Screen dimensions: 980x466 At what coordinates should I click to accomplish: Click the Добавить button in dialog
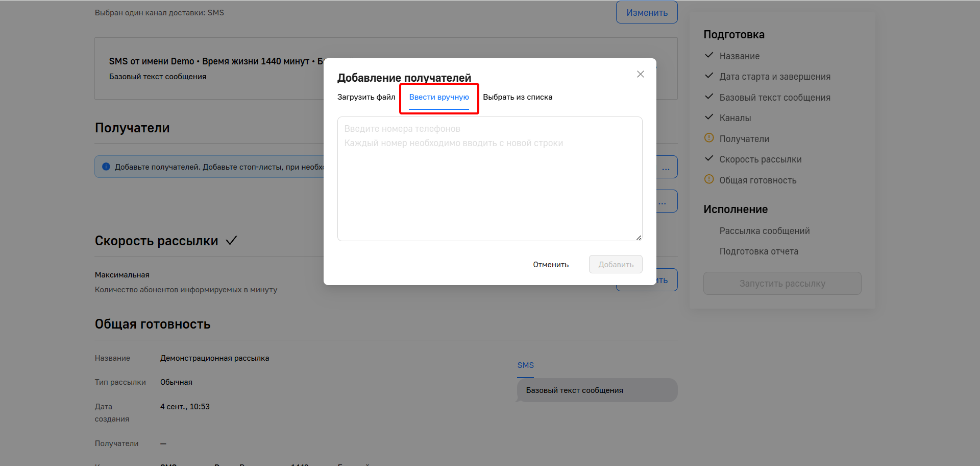coord(616,265)
